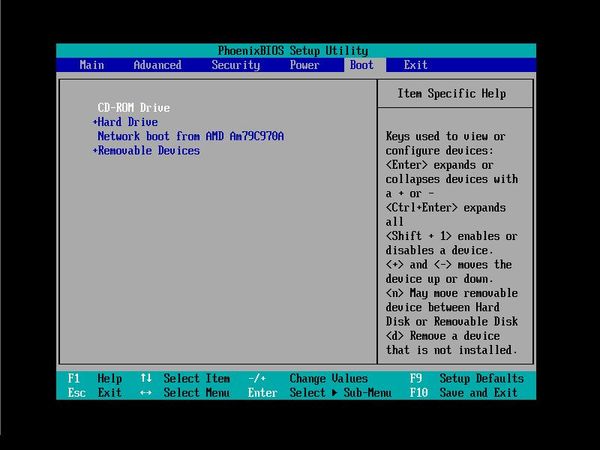Click the up-down arrows Select Item hint

pyautogui.click(x=185, y=378)
